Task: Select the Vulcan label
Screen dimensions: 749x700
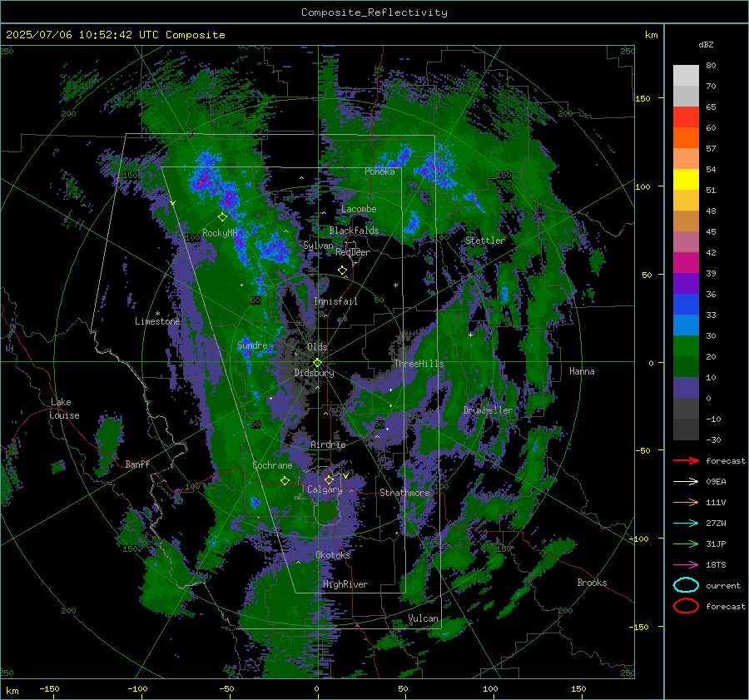Action: (423, 618)
